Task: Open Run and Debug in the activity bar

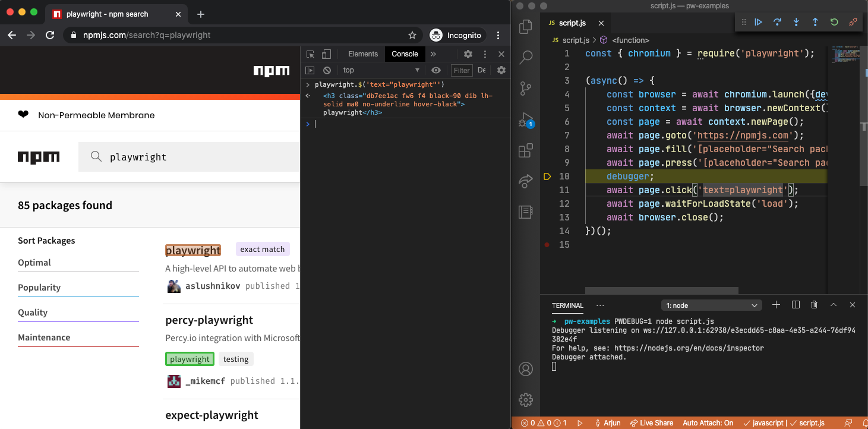Action: 525,119
